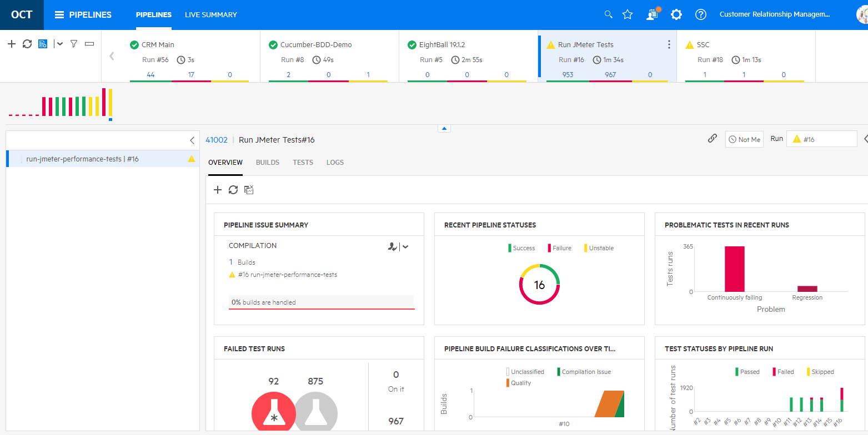Viewport: 868px width, 435px height.
Task: Click the red failed tests flask icon
Action: click(x=273, y=413)
